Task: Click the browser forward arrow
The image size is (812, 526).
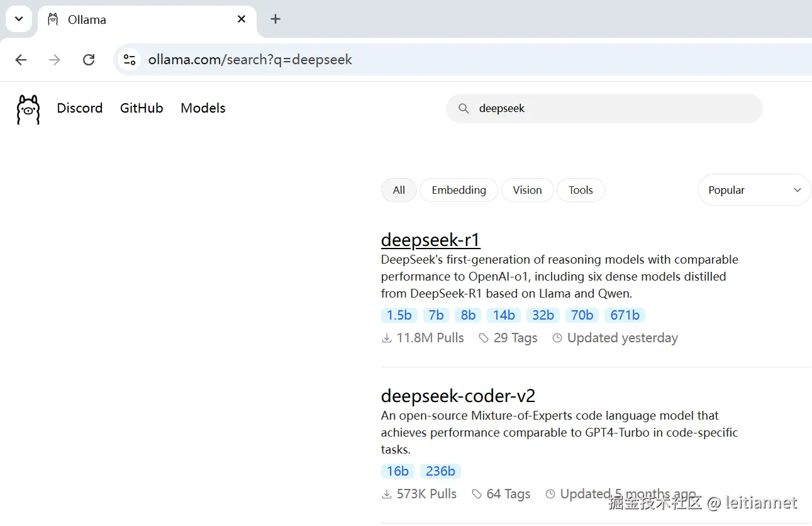Action: pos(55,60)
